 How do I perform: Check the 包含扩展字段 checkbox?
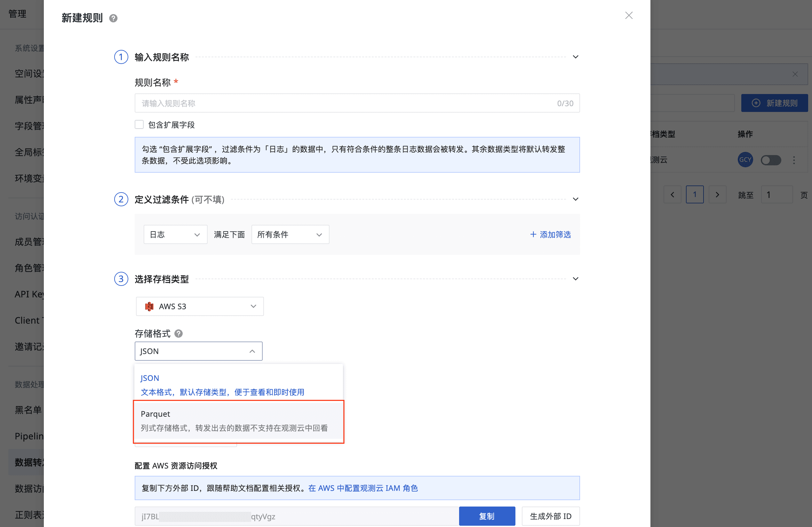point(139,124)
